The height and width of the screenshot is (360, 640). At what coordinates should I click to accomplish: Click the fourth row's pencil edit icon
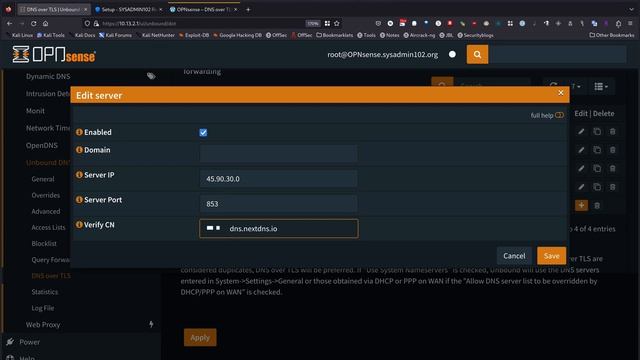pyautogui.click(x=581, y=187)
